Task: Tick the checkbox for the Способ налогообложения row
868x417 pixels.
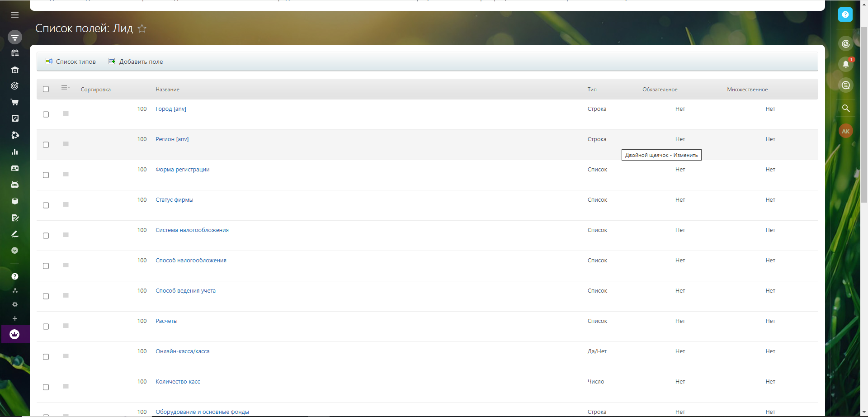Action: click(x=46, y=266)
